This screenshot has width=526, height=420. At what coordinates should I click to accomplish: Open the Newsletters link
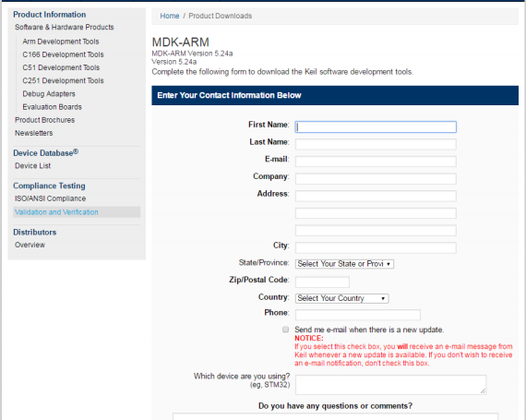click(34, 133)
